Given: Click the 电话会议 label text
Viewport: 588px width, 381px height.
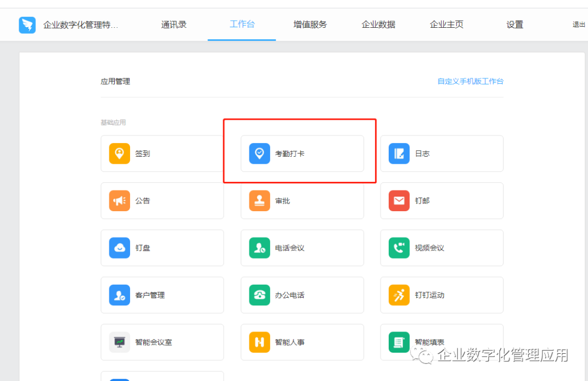Looking at the screenshot, I should 290,248.
